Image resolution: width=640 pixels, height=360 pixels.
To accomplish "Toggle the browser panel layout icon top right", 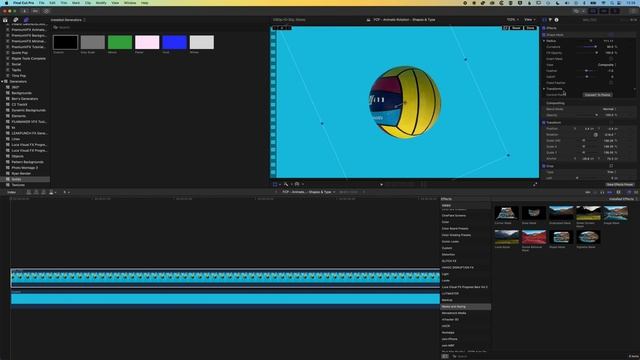I will (x=593, y=11).
